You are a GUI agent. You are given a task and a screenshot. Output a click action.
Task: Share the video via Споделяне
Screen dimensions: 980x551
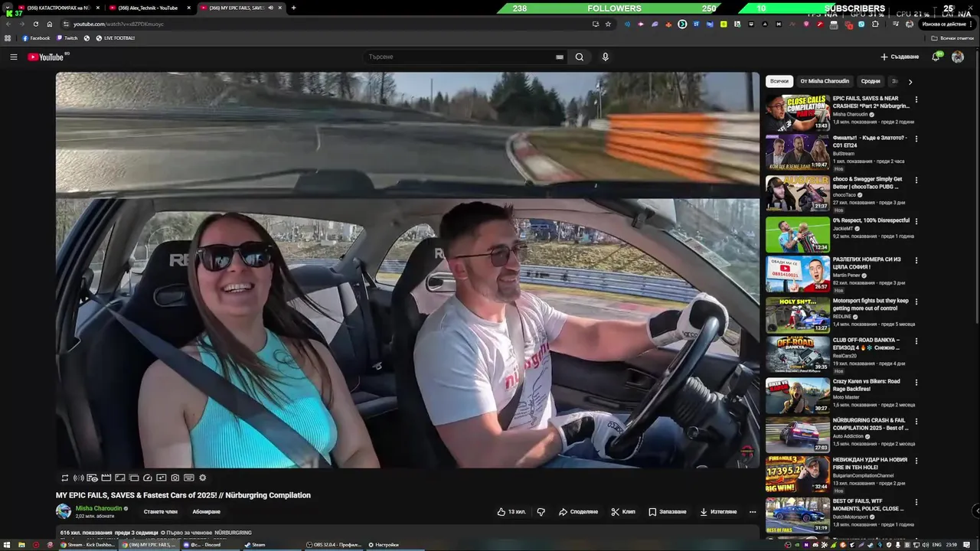pos(578,511)
